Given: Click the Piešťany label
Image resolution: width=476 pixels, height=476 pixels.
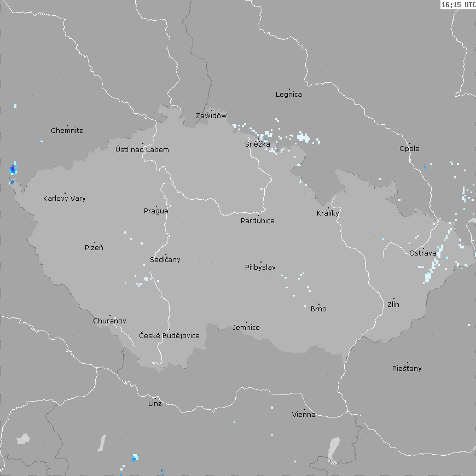Looking at the screenshot, I should click(407, 369).
